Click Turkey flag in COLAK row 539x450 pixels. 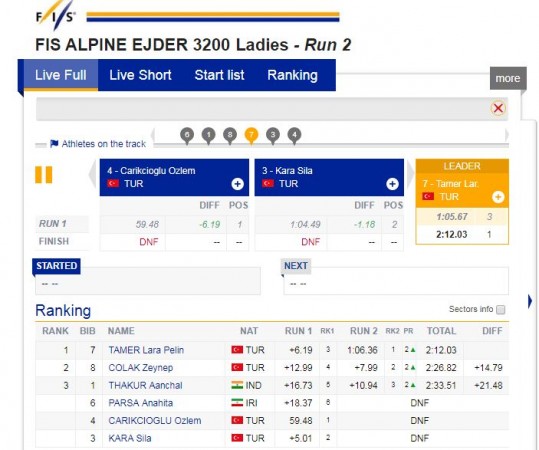[237, 367]
